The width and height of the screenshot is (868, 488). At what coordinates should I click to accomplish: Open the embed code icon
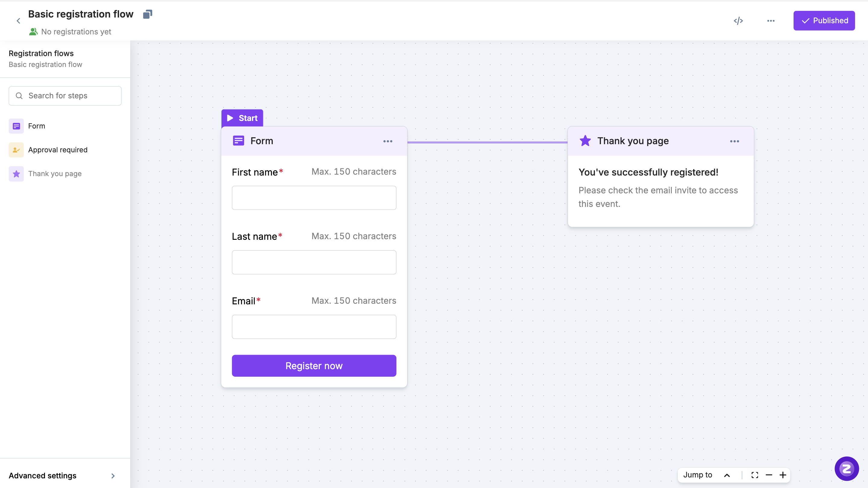pyautogui.click(x=738, y=21)
